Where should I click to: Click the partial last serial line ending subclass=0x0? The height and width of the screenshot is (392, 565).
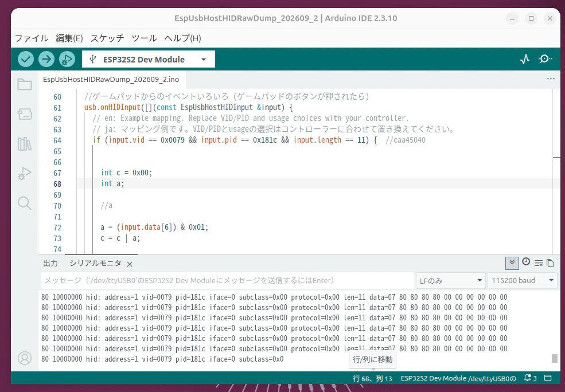162,359
